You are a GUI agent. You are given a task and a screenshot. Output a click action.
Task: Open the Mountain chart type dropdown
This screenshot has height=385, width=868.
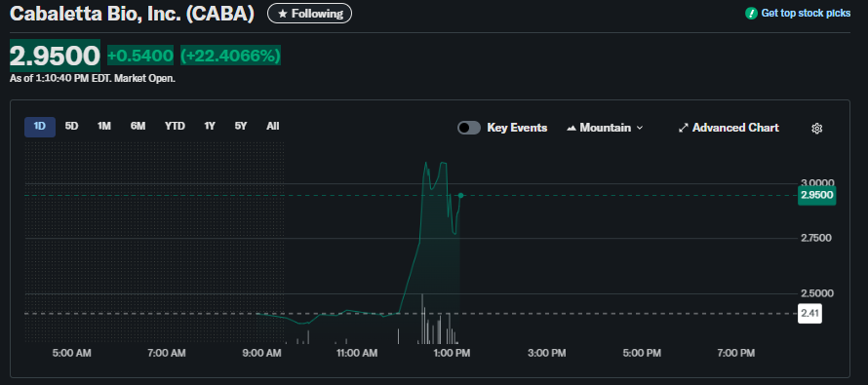click(x=605, y=128)
